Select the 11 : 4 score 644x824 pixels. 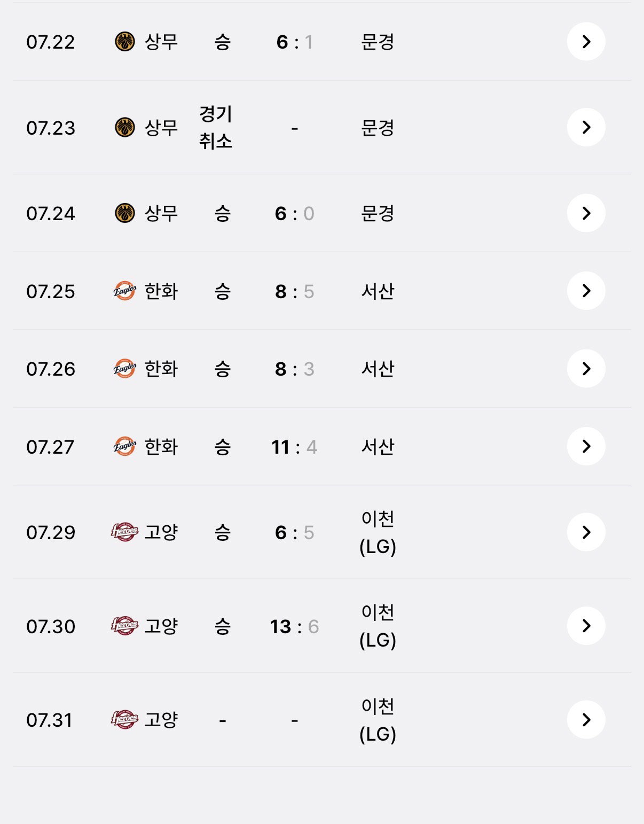(294, 447)
